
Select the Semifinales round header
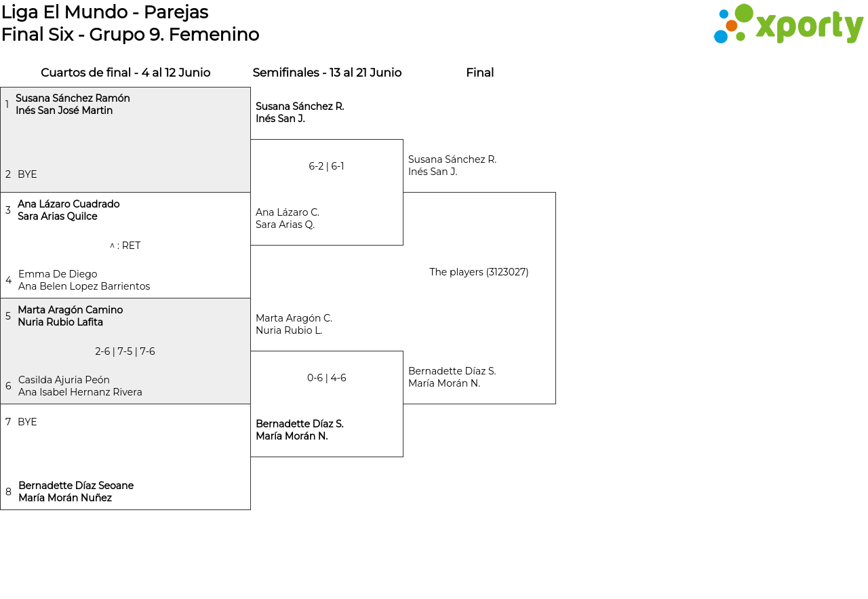coord(327,73)
